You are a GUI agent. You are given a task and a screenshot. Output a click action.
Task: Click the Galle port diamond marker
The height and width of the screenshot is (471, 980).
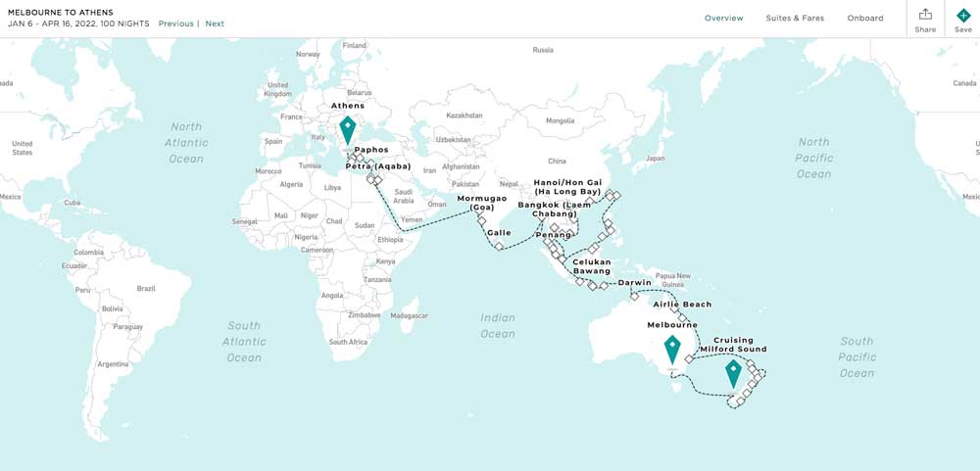pyautogui.click(x=499, y=246)
